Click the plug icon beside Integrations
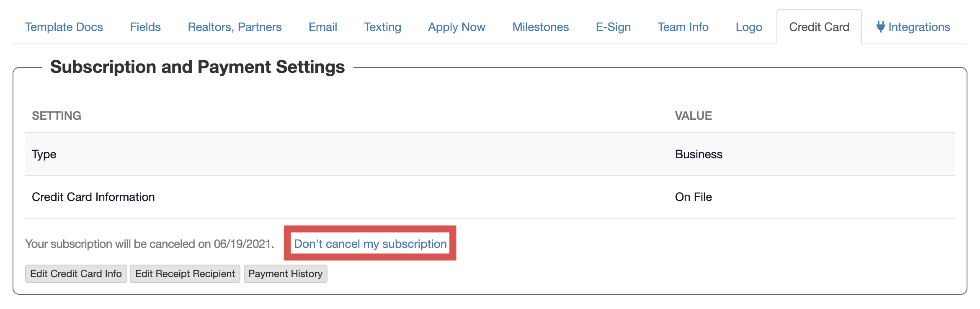The image size is (980, 309). [x=880, y=27]
